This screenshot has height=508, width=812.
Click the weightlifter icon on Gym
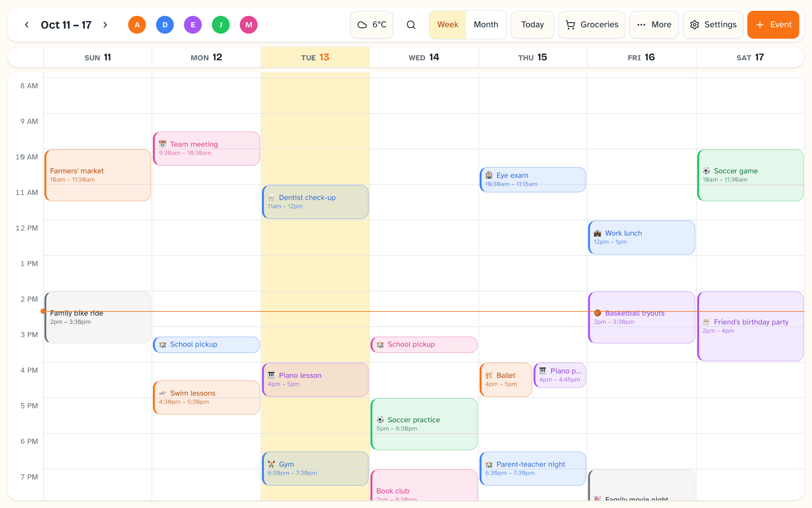(271, 464)
